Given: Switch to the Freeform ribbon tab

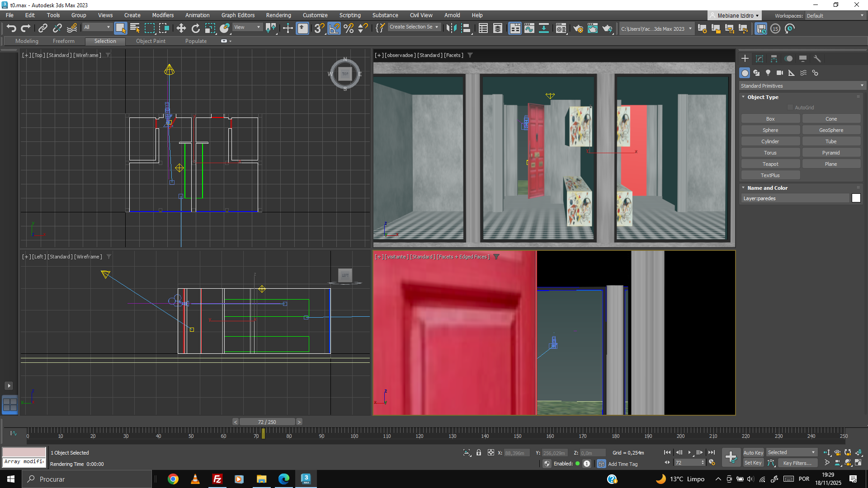Looking at the screenshot, I should 63,41.
